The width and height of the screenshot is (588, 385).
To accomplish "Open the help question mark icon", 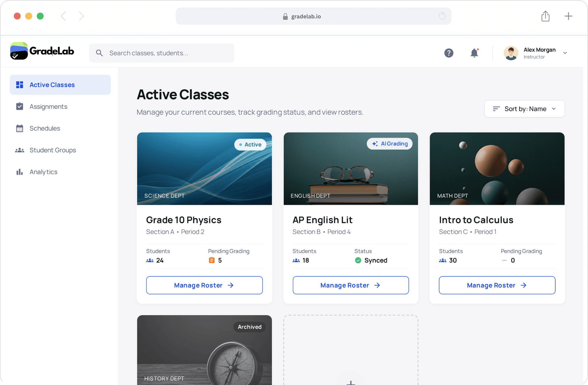I will pyautogui.click(x=449, y=53).
